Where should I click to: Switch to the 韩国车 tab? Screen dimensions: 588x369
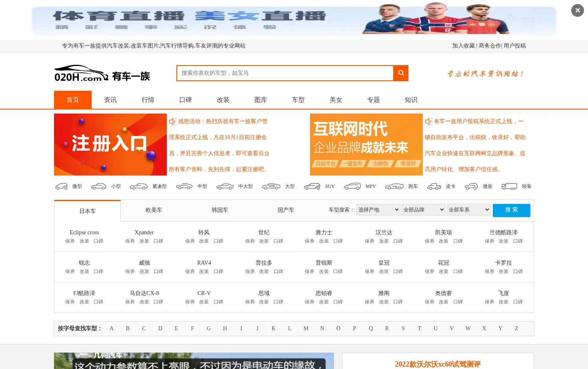[220, 210]
